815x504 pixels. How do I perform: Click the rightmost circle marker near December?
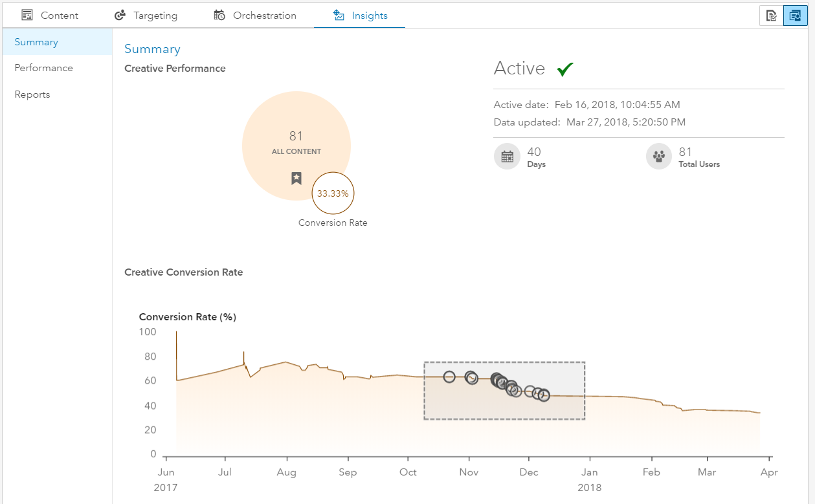click(x=544, y=395)
